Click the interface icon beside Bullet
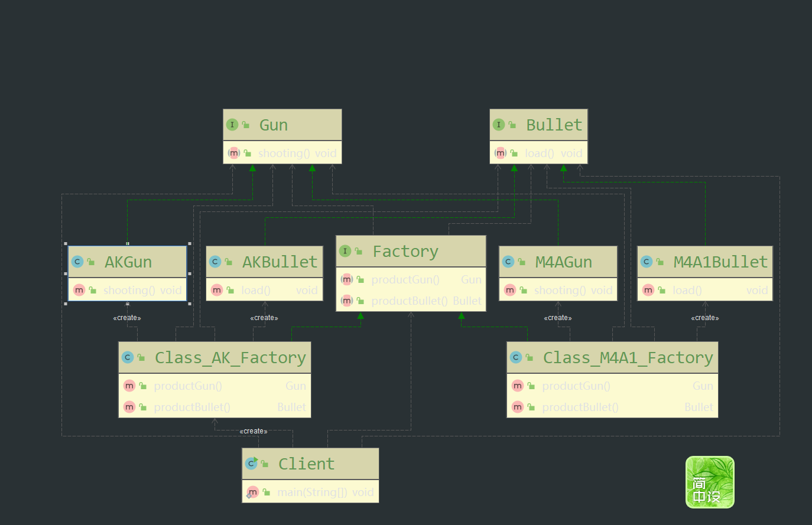The width and height of the screenshot is (812, 525). coord(499,125)
